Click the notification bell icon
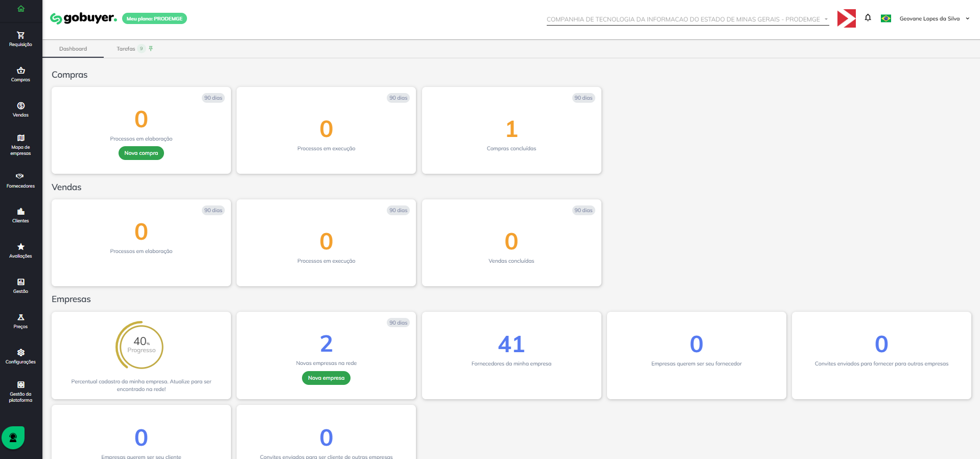 coord(868,18)
